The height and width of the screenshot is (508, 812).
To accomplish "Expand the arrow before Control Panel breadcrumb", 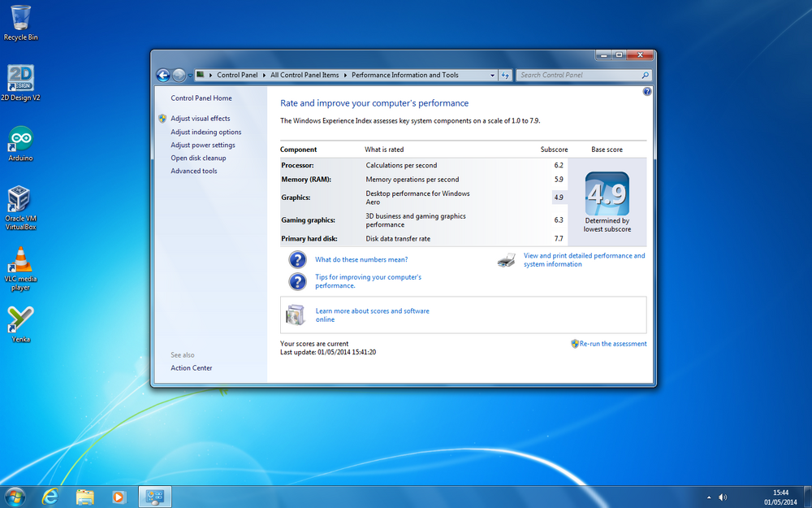I will 211,75.
